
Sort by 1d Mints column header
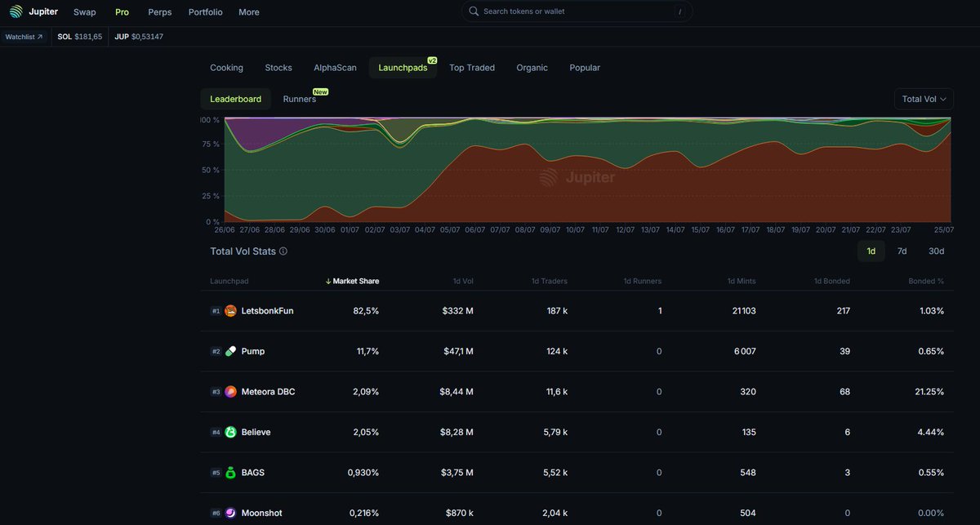pyautogui.click(x=742, y=281)
